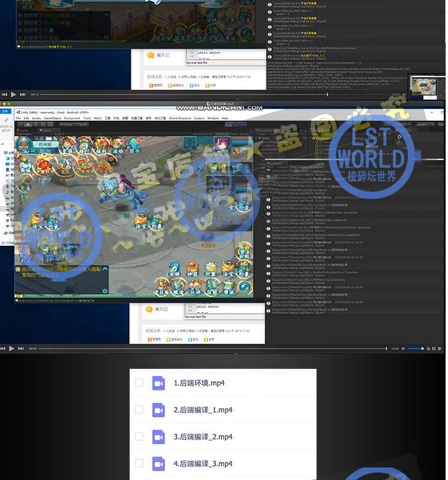Select Unity's Rect transform tool

point(50,124)
